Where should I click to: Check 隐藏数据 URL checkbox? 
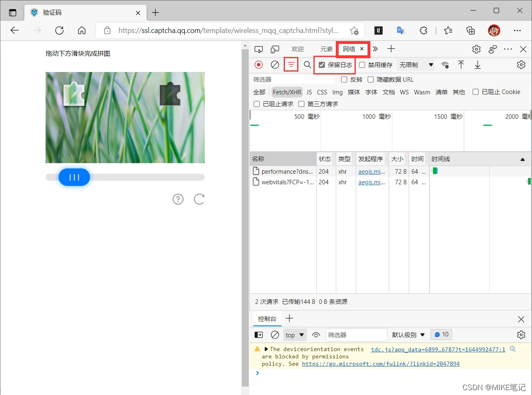(371, 80)
